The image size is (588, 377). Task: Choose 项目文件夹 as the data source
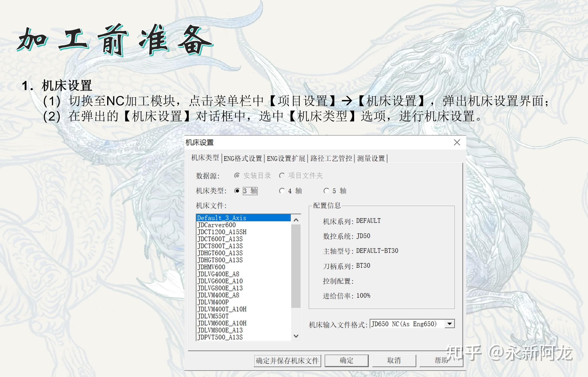pyautogui.click(x=282, y=175)
